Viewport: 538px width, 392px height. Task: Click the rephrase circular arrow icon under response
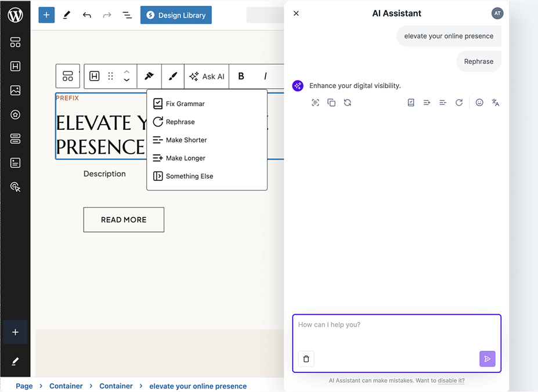[x=459, y=103]
